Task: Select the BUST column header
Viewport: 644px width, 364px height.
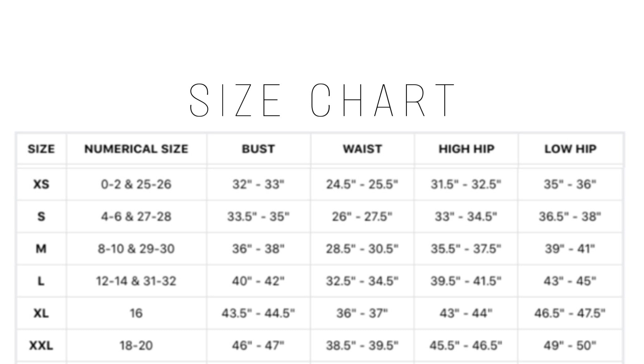Action: pyautogui.click(x=258, y=149)
